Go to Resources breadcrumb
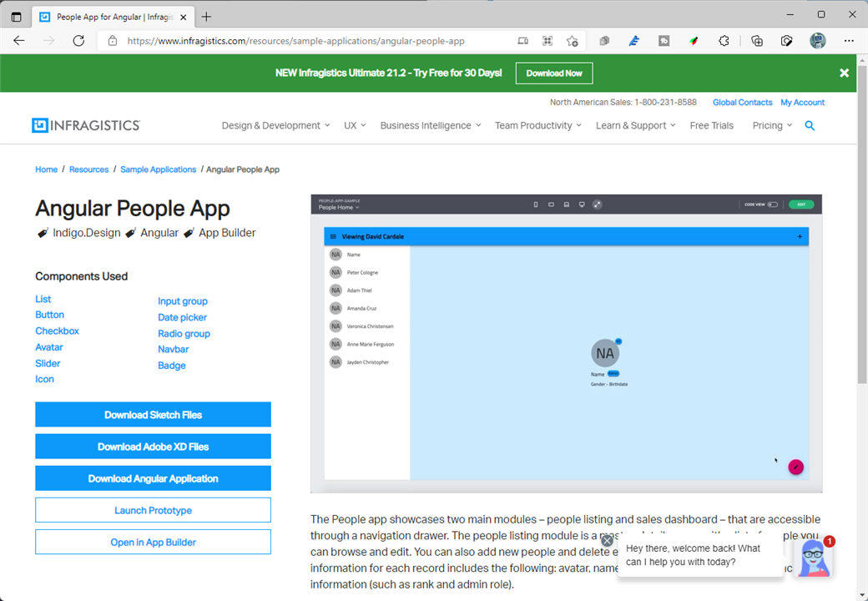This screenshot has width=868, height=601. tap(88, 169)
